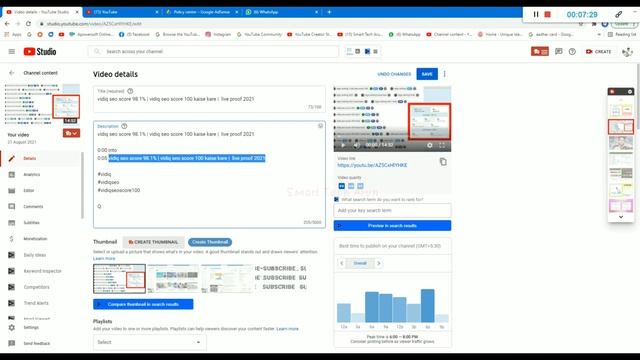Play the video preview
The image size is (640, 360).
[343, 145]
